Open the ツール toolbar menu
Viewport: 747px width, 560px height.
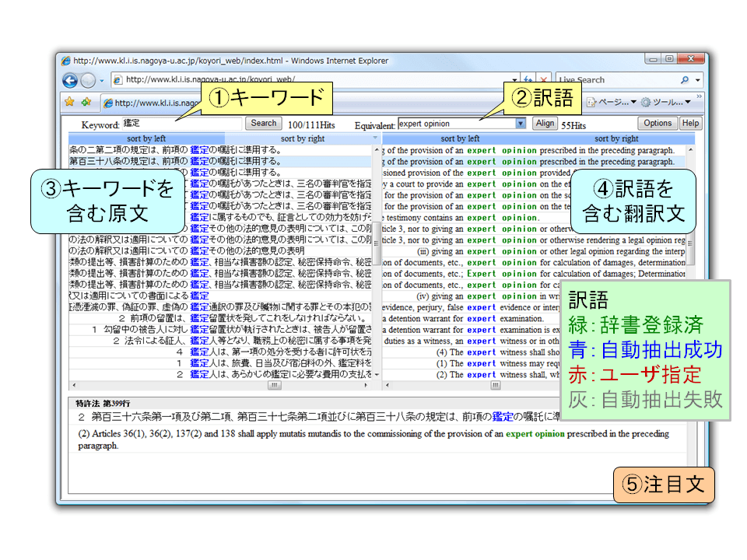click(x=667, y=102)
